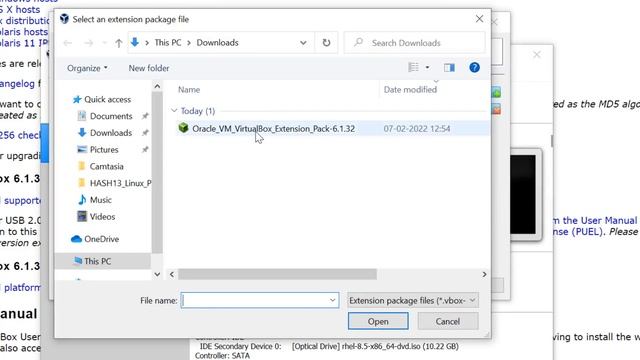The image size is (640, 360).
Task: Open the view options dropdown arrow
Action: [427, 67]
